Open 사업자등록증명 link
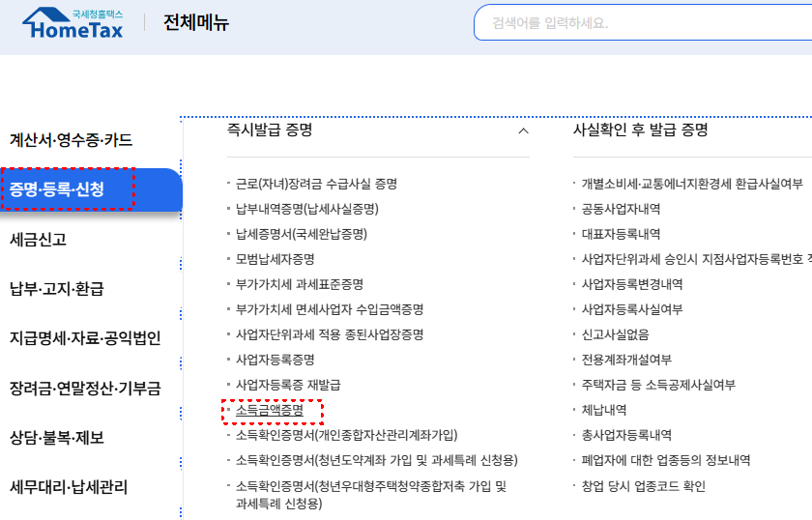Screen dimensions: 812x520 (275, 360)
